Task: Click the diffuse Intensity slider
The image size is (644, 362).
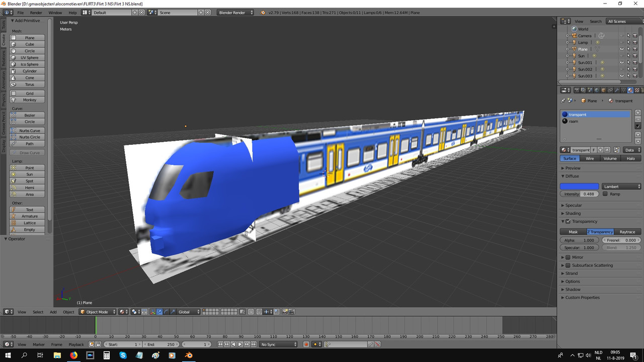Action: tap(580, 194)
